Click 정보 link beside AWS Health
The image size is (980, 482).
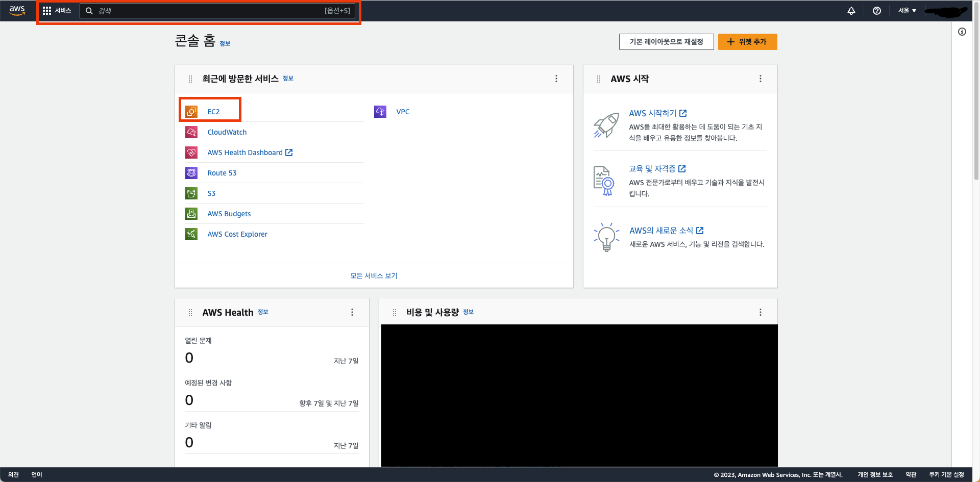click(263, 312)
